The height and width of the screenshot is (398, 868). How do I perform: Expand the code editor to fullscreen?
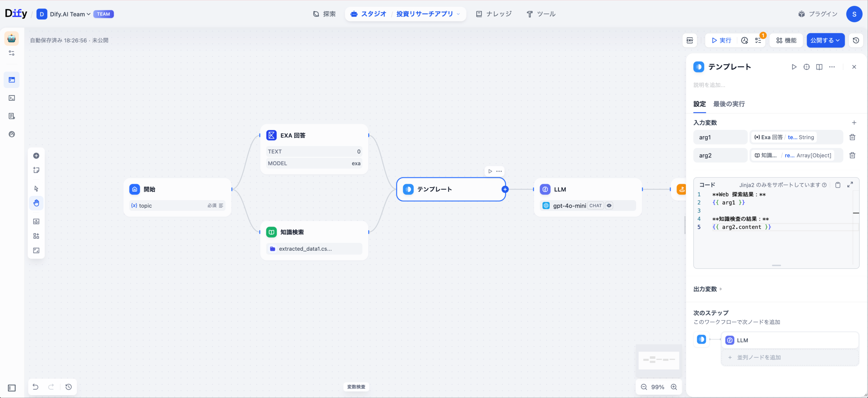850,185
